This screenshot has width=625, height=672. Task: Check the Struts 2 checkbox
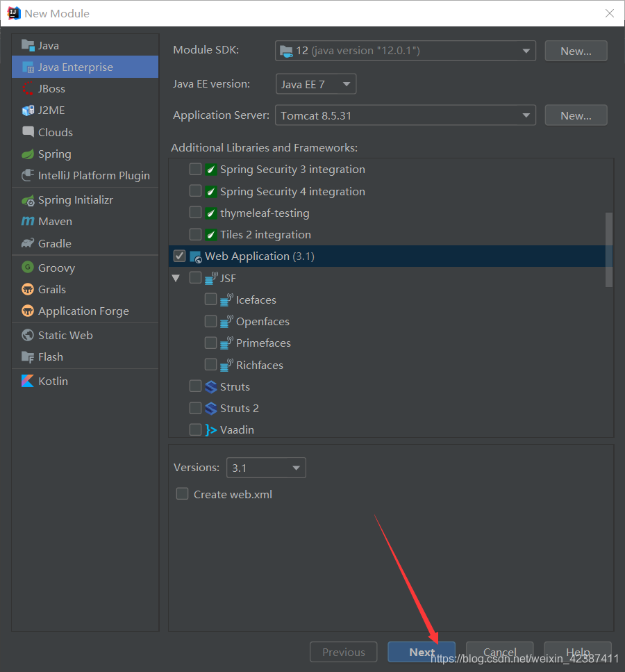(x=195, y=407)
